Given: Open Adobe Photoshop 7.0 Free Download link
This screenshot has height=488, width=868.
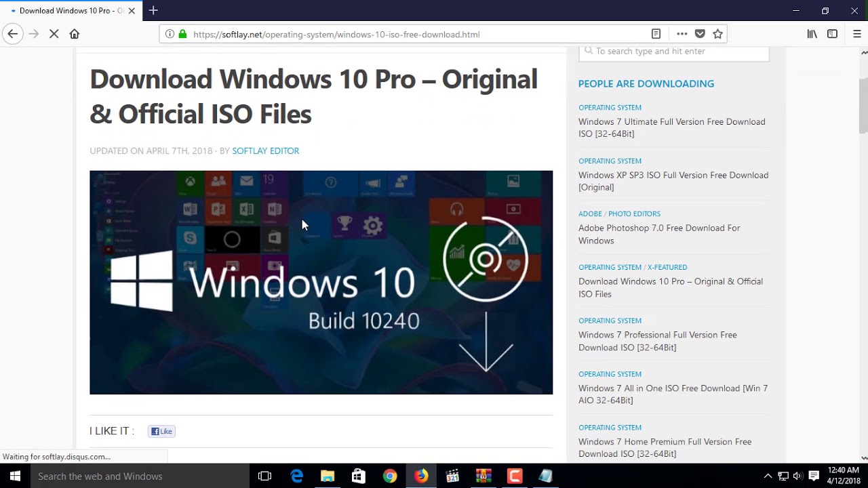Looking at the screenshot, I should coord(659,235).
